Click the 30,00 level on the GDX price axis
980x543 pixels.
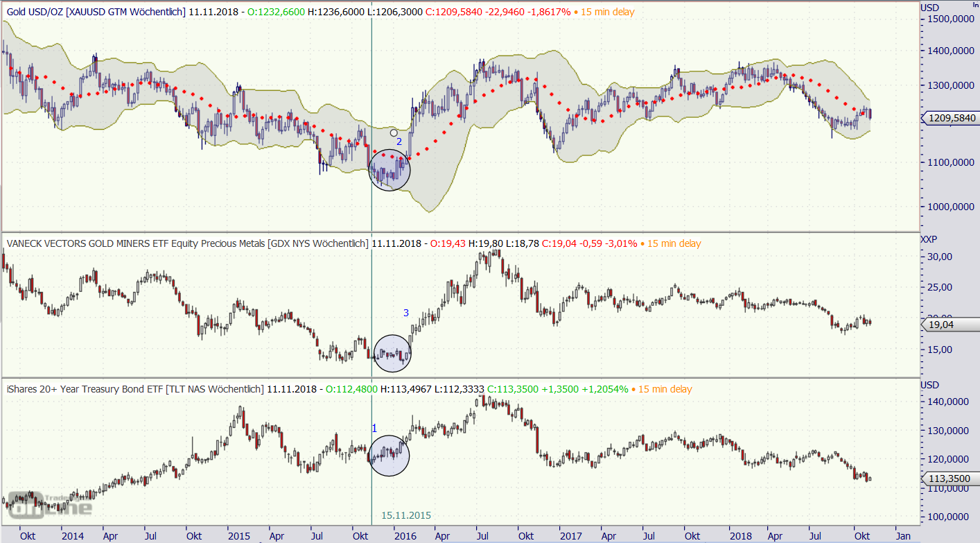point(940,257)
